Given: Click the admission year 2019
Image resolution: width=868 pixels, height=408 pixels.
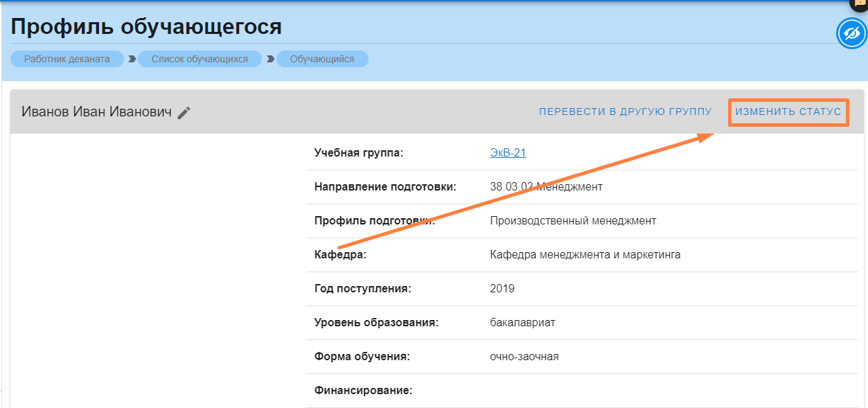Looking at the screenshot, I should (x=502, y=289).
